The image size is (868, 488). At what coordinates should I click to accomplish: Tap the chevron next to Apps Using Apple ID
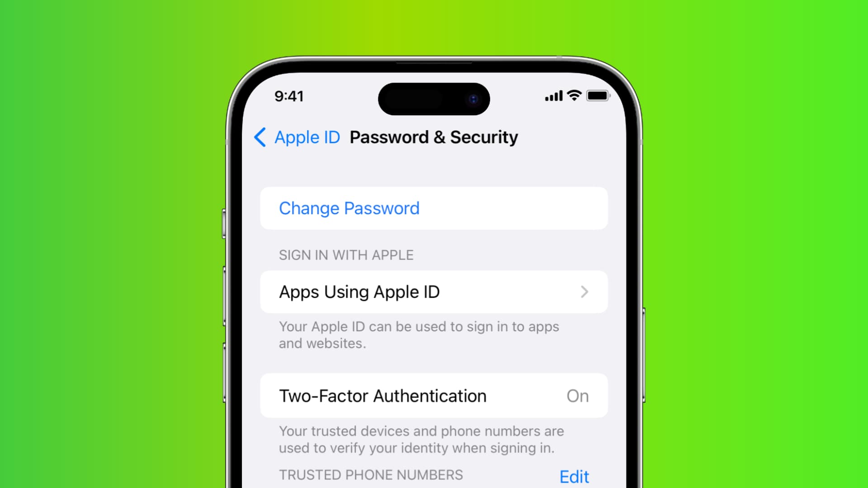pyautogui.click(x=584, y=291)
